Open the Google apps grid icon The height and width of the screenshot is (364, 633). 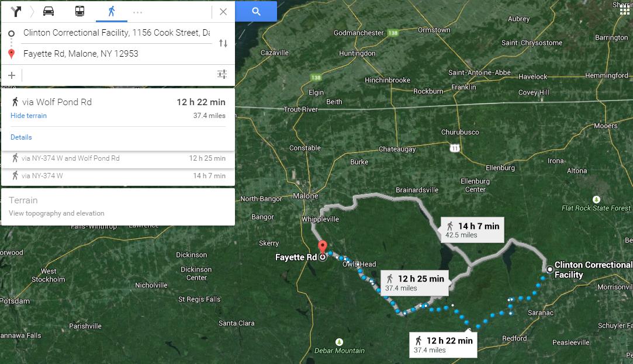pos(624,13)
